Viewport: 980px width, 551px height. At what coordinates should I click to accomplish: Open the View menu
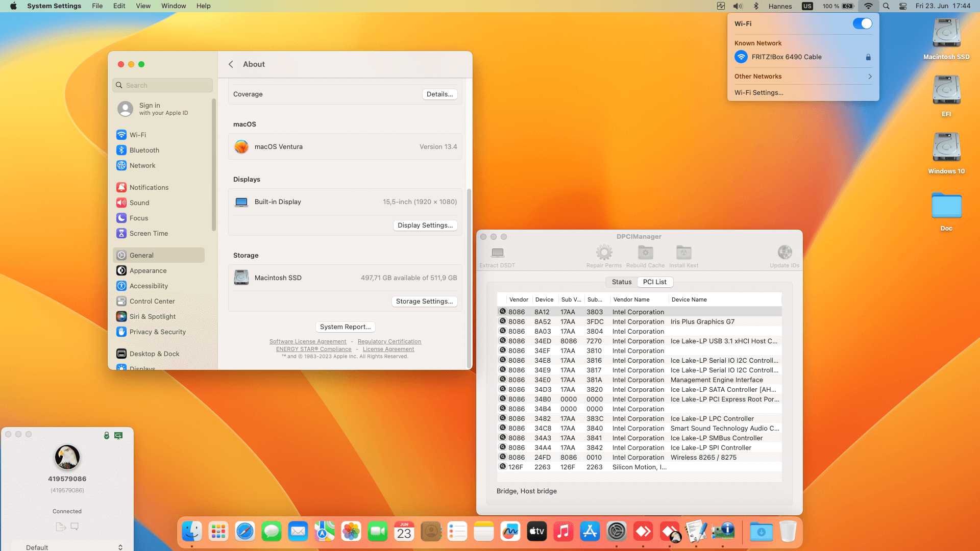(143, 6)
